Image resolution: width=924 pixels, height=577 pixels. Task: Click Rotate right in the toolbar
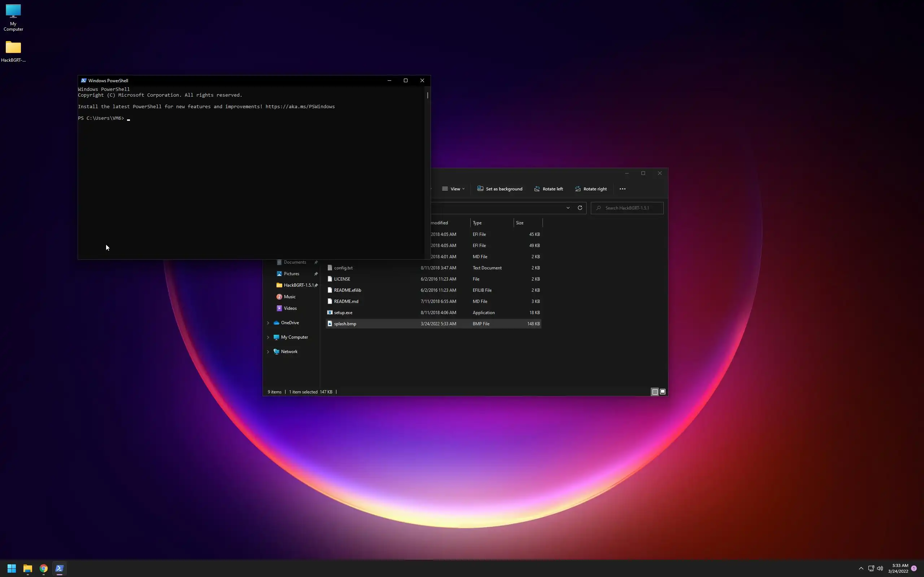coord(590,189)
